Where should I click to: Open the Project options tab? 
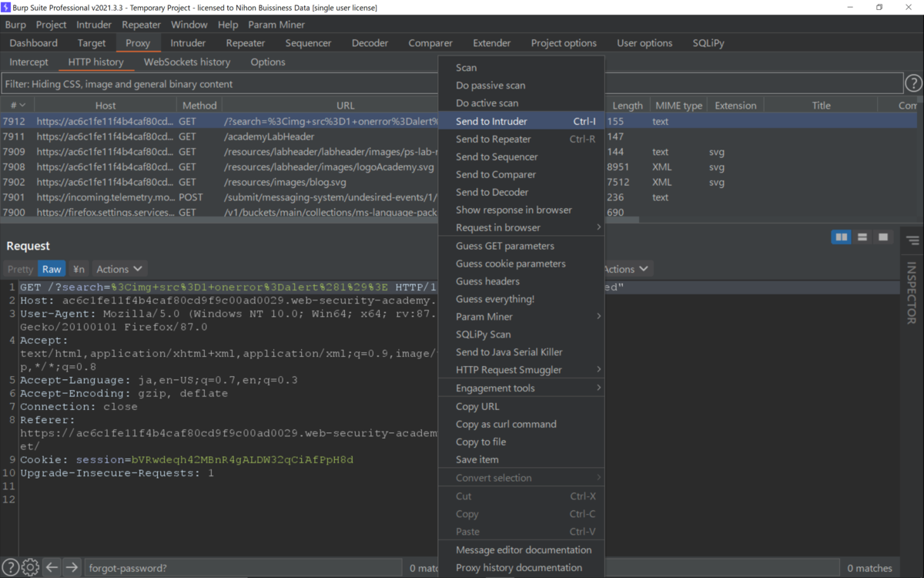tap(564, 43)
